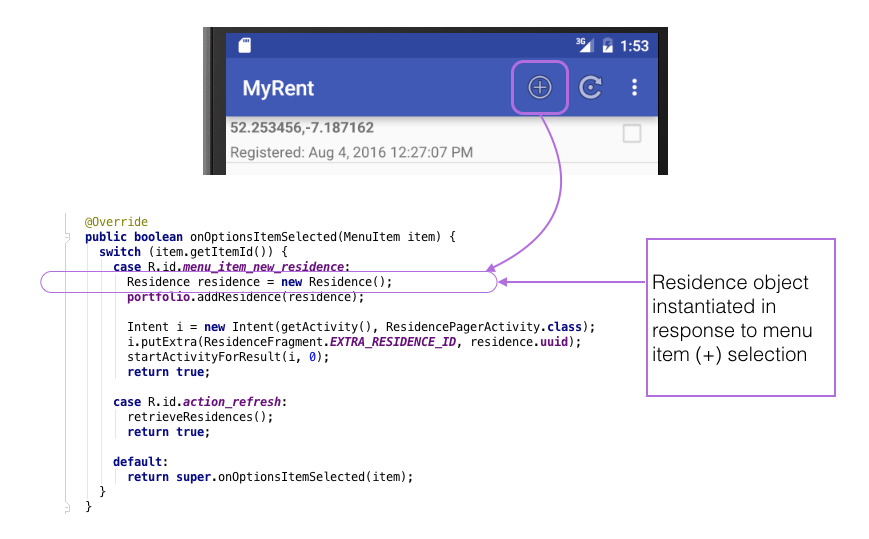Tap the add new residence plus icon

540,88
